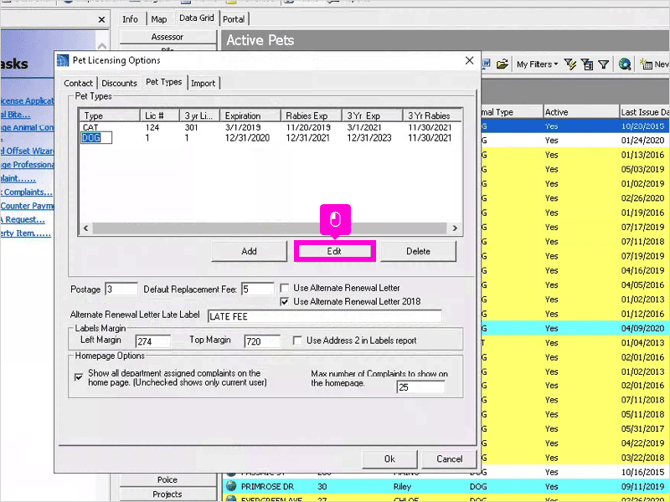Switch to the Info tab in main window
The image size is (670, 502).
click(x=130, y=19)
